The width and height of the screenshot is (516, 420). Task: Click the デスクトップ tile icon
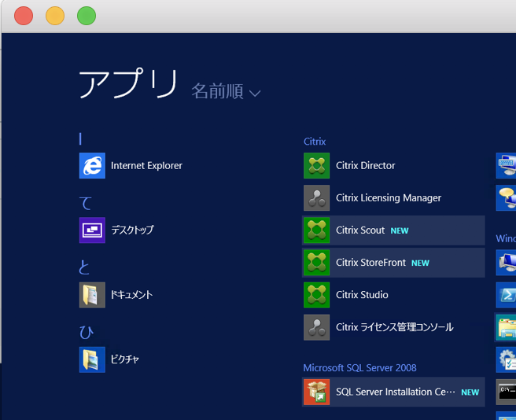pyautogui.click(x=92, y=230)
